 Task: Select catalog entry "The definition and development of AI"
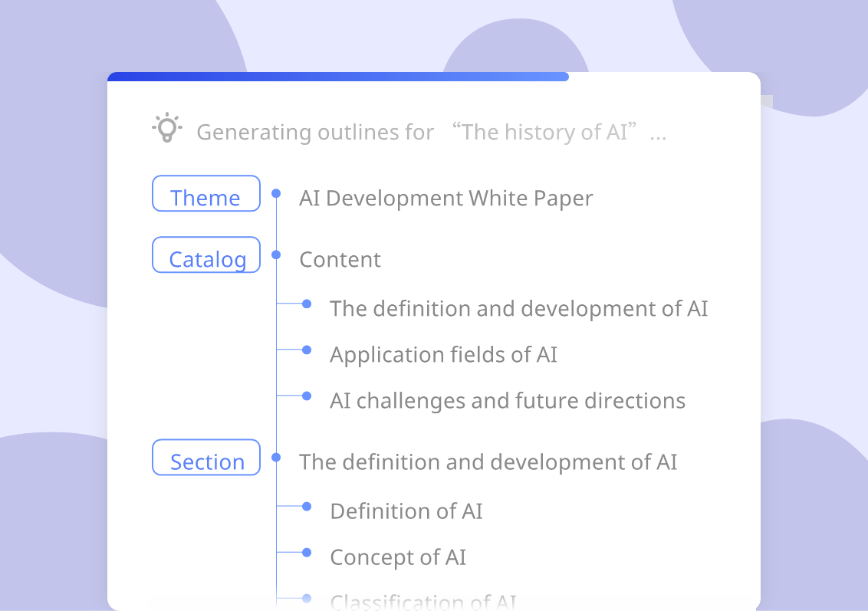pos(518,309)
